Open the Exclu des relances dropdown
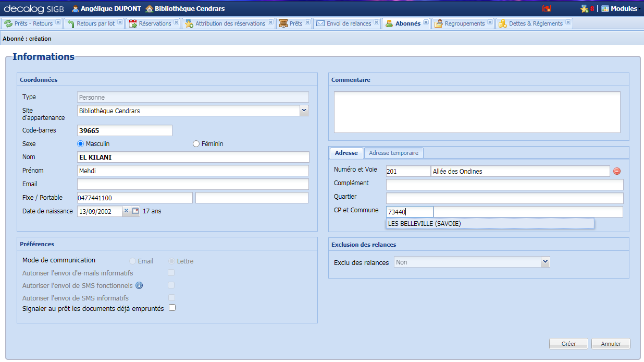The image size is (644, 362). click(x=545, y=262)
